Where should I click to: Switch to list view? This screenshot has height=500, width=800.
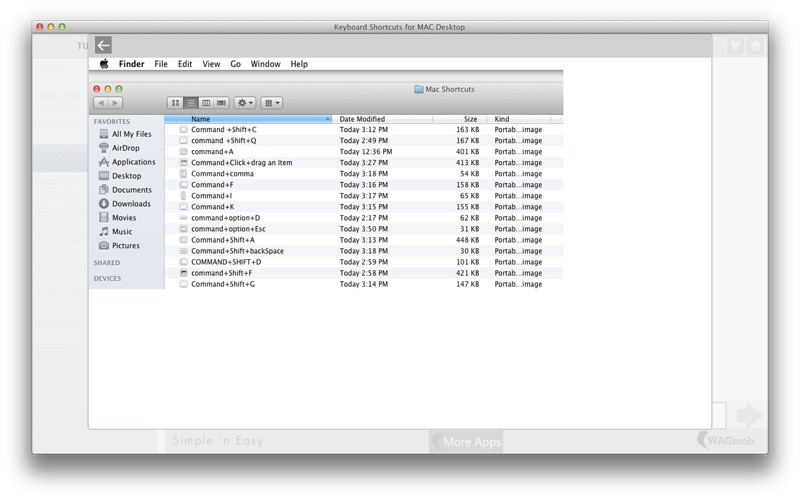[x=190, y=103]
